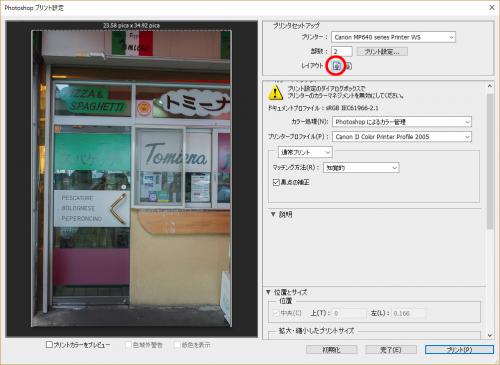Viewport: 500px width, 365px height.
Task: Toggle 中央 position checkbox
Action: [276, 313]
